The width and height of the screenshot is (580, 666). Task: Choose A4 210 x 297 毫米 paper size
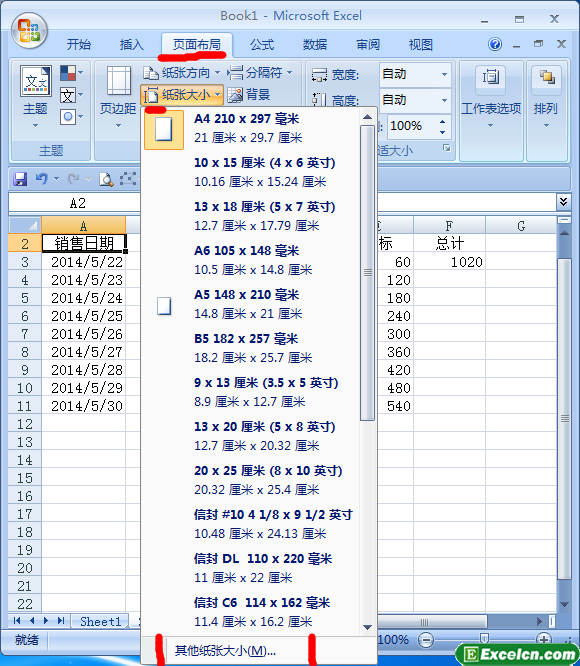[x=251, y=129]
